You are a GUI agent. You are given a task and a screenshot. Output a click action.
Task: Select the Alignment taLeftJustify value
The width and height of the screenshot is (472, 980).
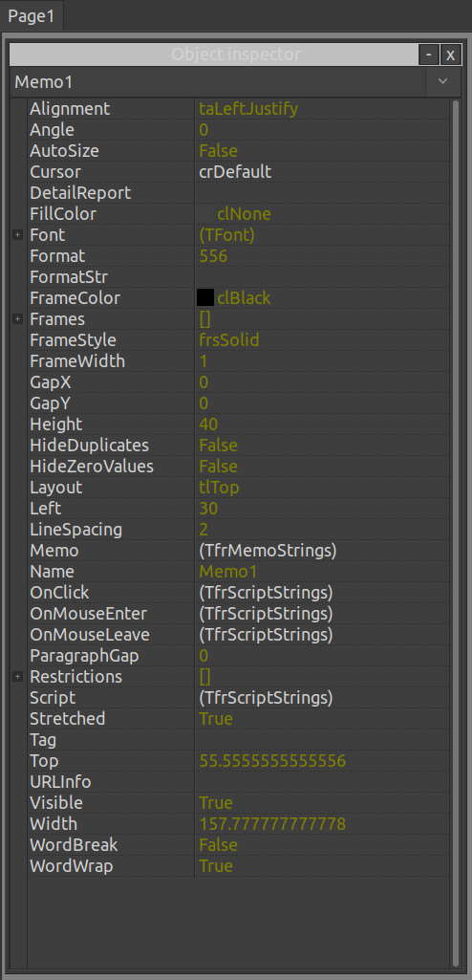point(248,109)
